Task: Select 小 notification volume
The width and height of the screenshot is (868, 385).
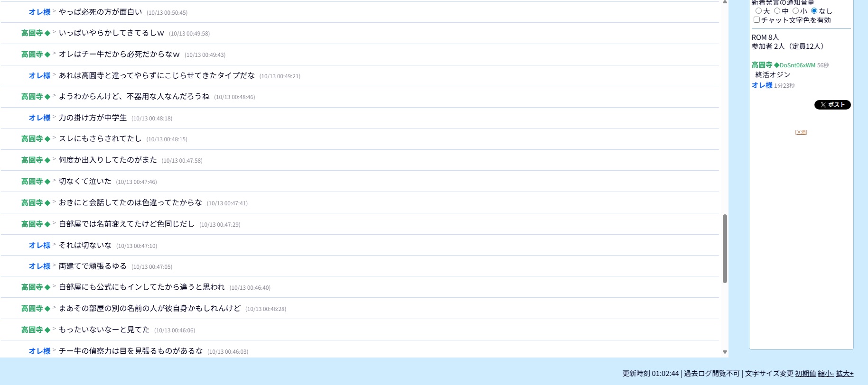Action: (x=795, y=11)
